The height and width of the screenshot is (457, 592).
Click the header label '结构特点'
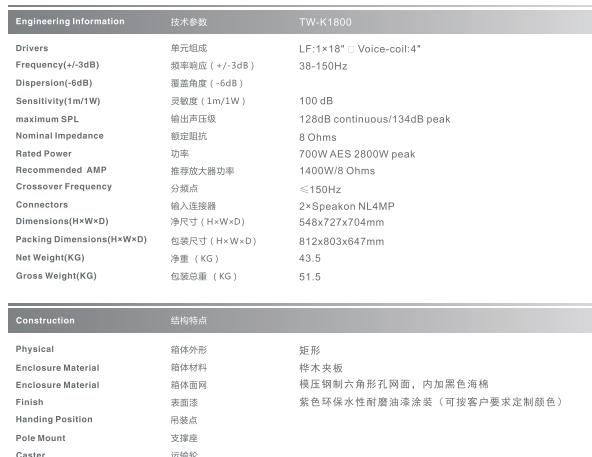pos(189,321)
